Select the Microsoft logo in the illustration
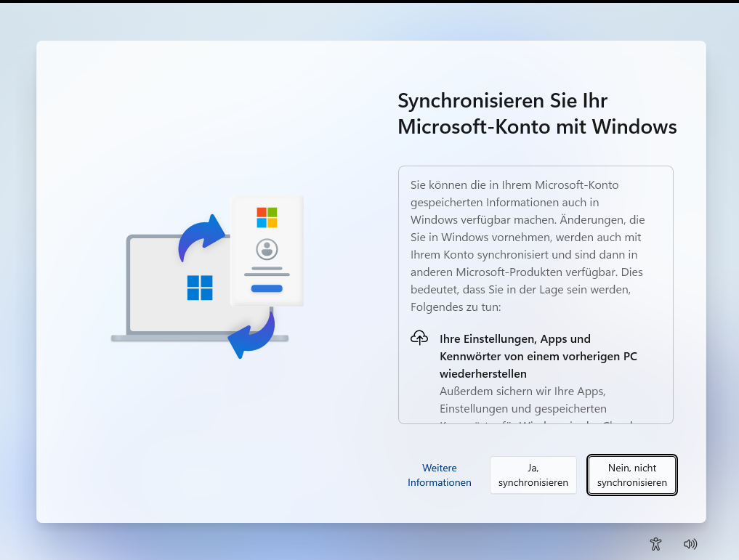 tap(267, 216)
